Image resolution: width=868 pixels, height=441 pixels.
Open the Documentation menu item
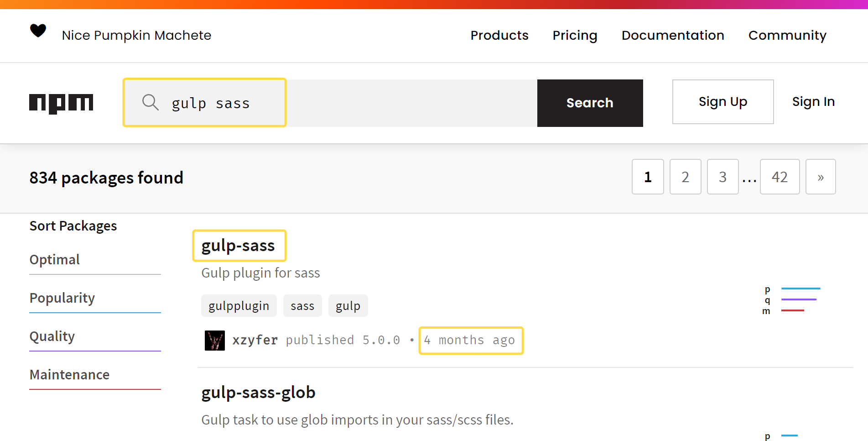coord(672,36)
